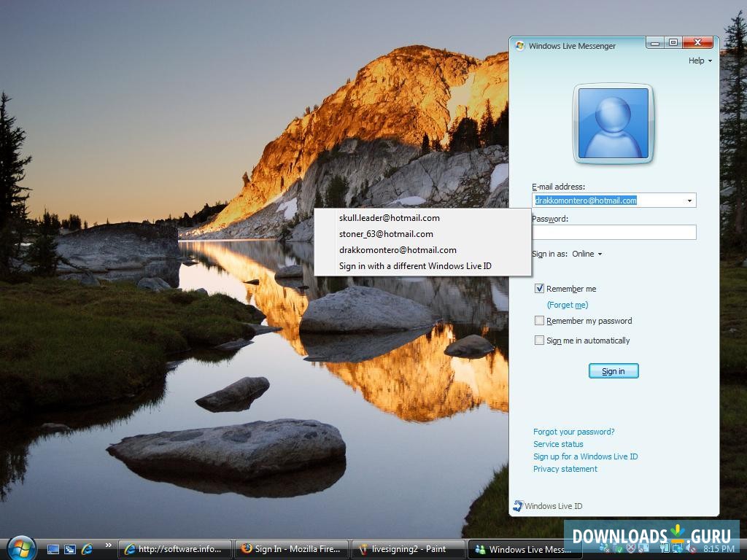Open the Help menu dropdown
Viewport: 747px width, 560px height.
coord(700,61)
